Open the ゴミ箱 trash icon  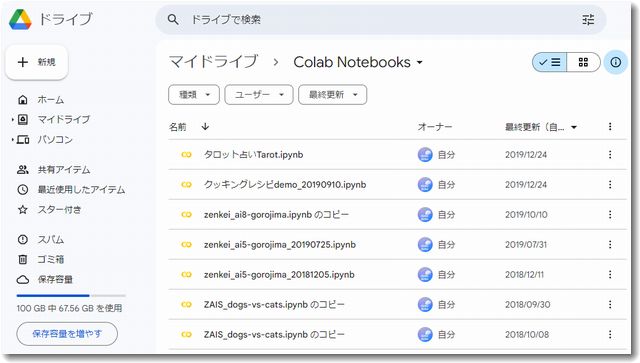[23, 259]
